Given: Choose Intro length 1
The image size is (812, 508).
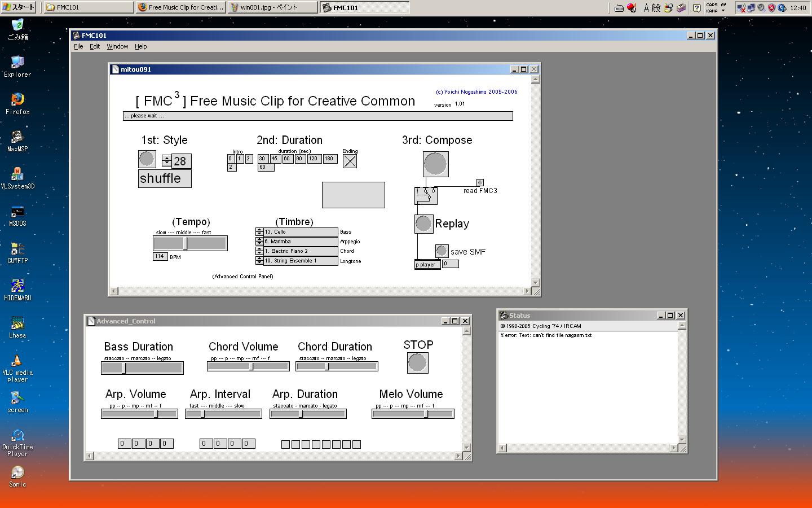Looking at the screenshot, I should click(240, 159).
